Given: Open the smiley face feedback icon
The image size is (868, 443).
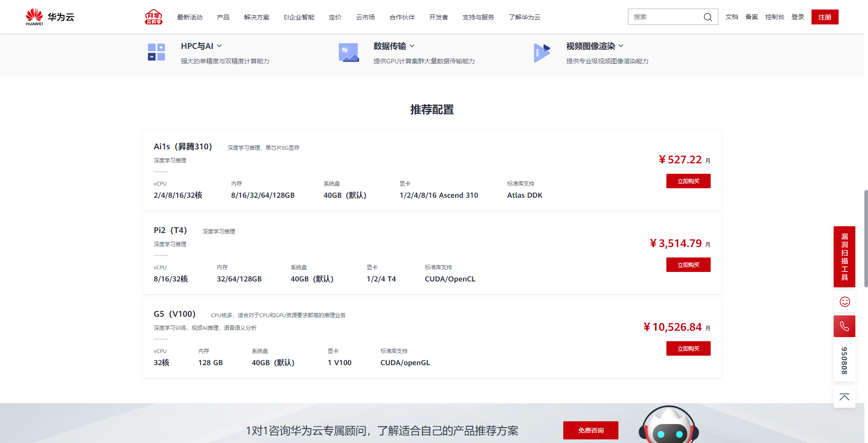Looking at the screenshot, I should click(844, 302).
